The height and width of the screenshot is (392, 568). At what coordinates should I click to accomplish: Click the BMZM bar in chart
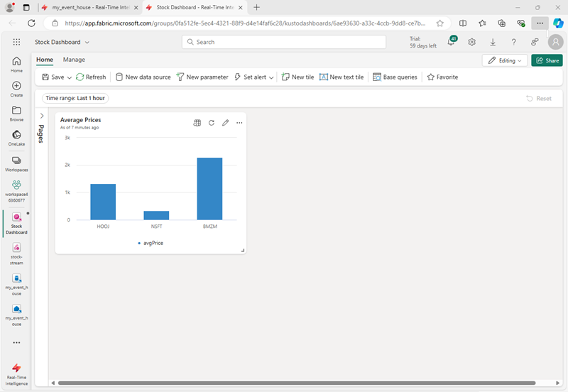[x=209, y=189]
